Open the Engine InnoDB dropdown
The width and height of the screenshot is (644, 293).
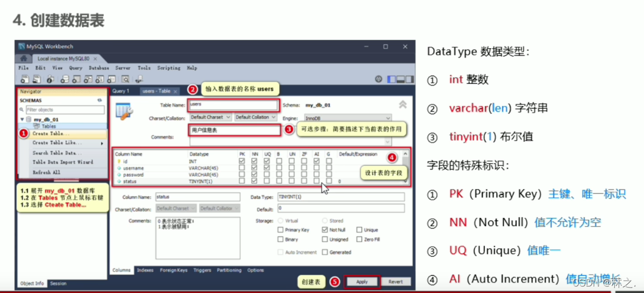point(347,118)
